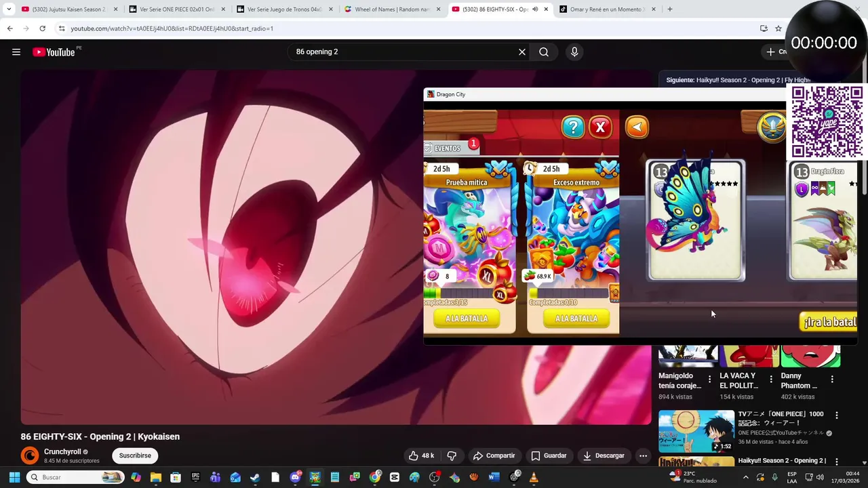The height and width of the screenshot is (488, 868).
Task: View site information icon in address bar
Action: pos(62,28)
